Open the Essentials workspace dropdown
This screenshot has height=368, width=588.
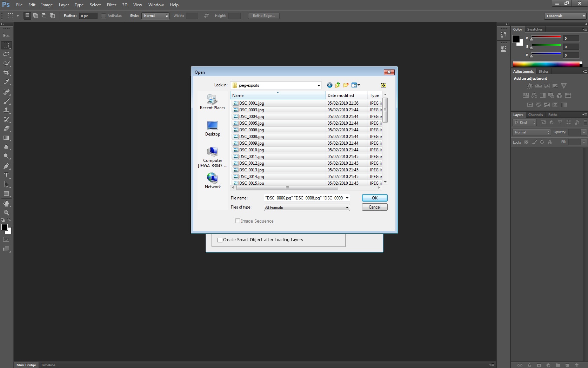565,16
